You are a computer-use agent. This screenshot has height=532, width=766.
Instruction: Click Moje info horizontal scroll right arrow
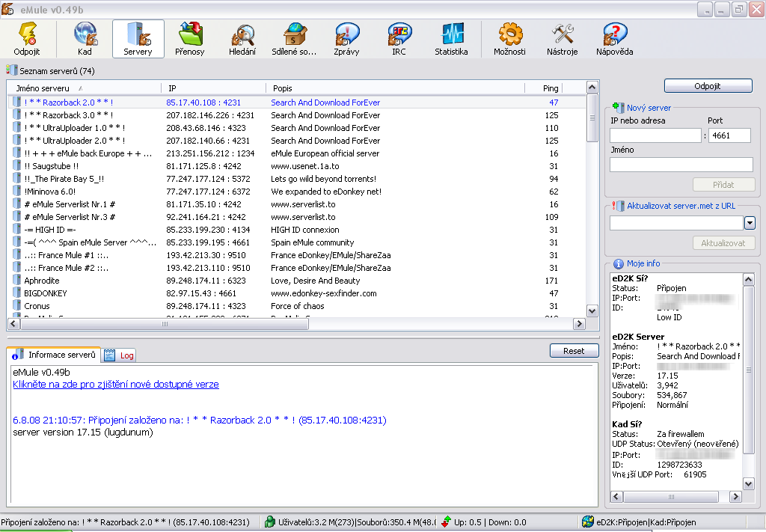[x=736, y=496]
